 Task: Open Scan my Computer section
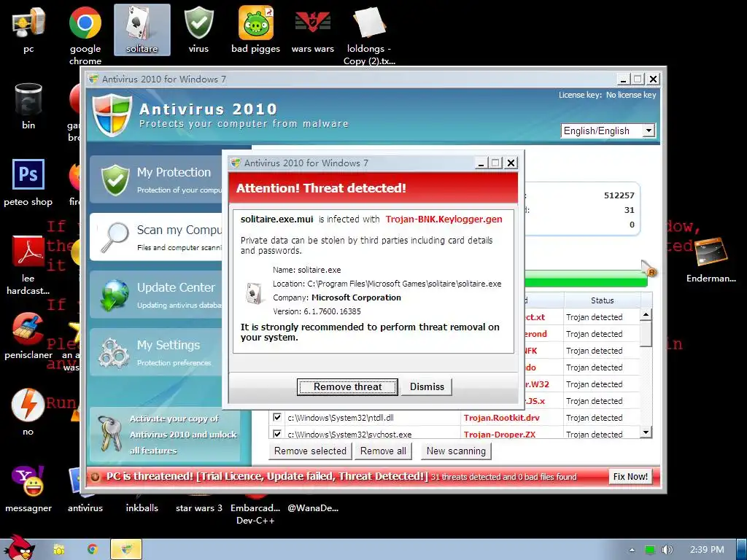tap(156, 237)
